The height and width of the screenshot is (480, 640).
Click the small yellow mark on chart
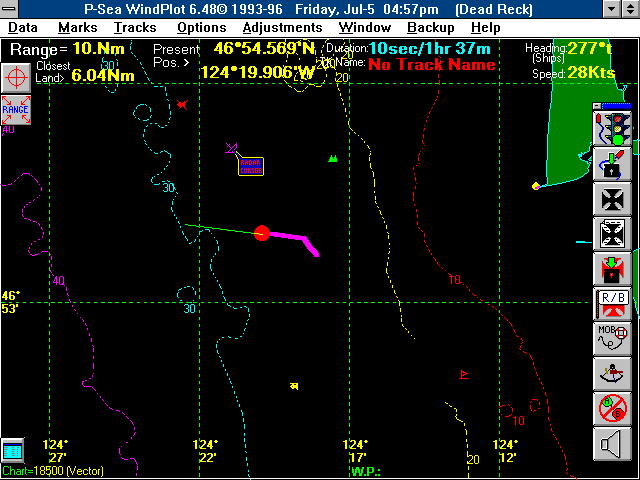[294, 386]
